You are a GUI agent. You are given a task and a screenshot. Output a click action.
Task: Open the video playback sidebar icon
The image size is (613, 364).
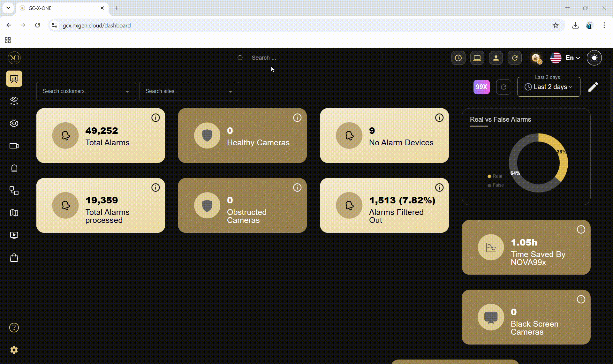[14, 235]
